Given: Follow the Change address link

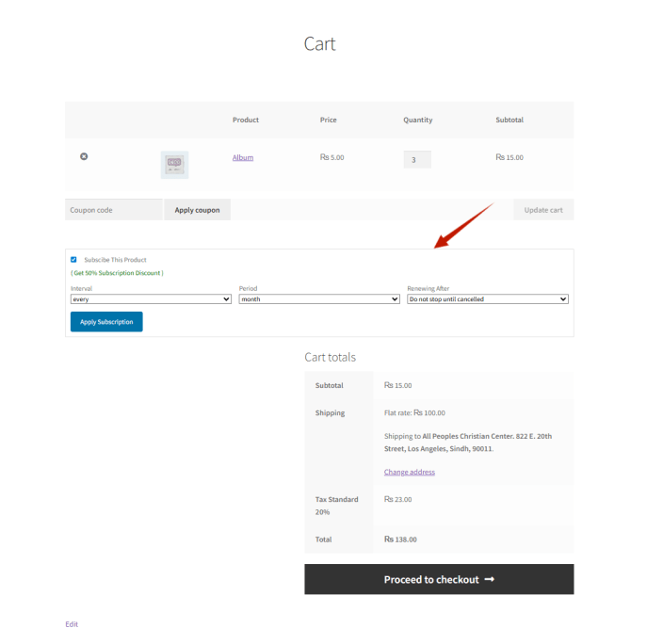Looking at the screenshot, I should pyautogui.click(x=409, y=472).
